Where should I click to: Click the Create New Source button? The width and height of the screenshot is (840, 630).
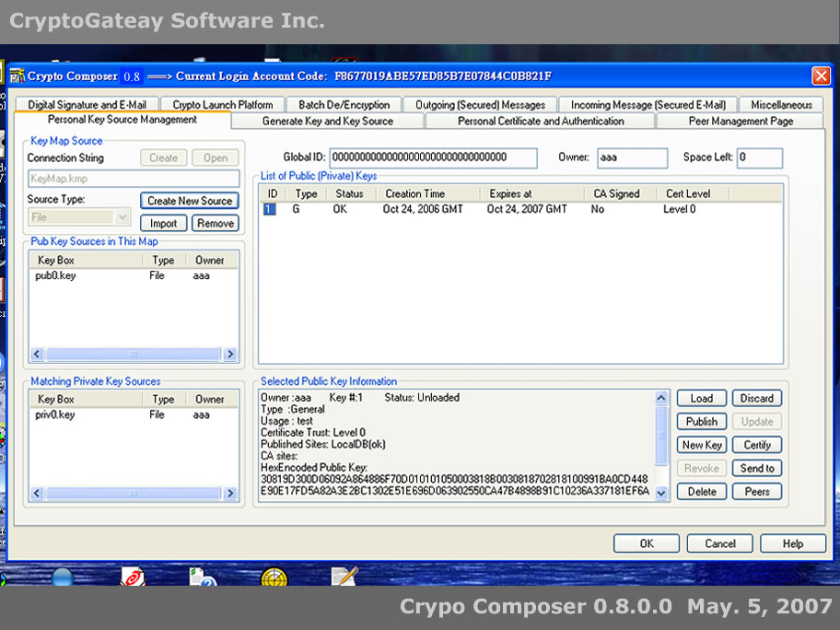click(190, 201)
